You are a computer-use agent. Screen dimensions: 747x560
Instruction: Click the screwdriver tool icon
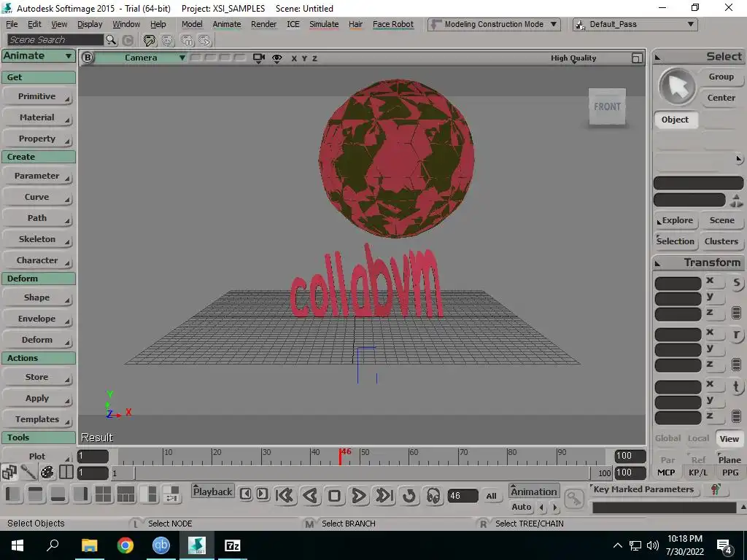28,472
